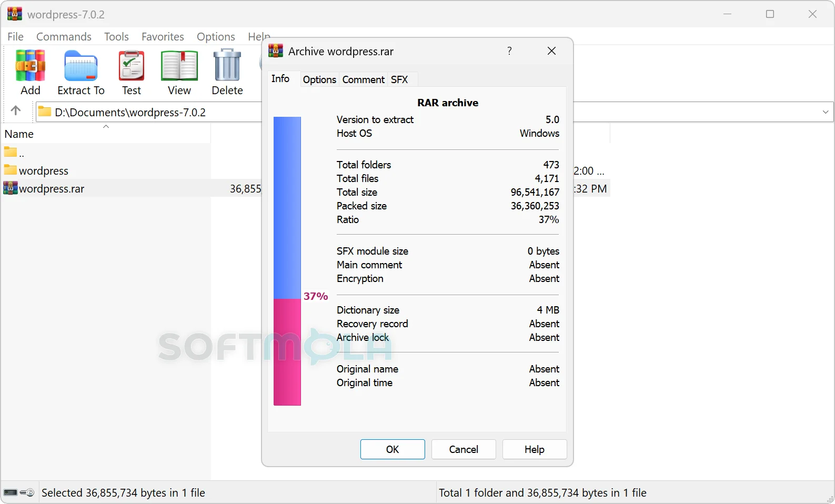Image resolution: width=835 pixels, height=504 pixels.
Task: Click the View file toolbar icon
Action: click(179, 65)
